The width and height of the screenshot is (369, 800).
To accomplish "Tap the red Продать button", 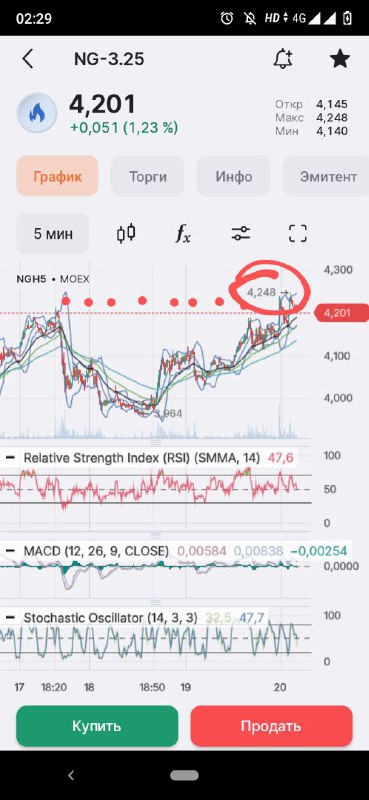I will (272, 726).
